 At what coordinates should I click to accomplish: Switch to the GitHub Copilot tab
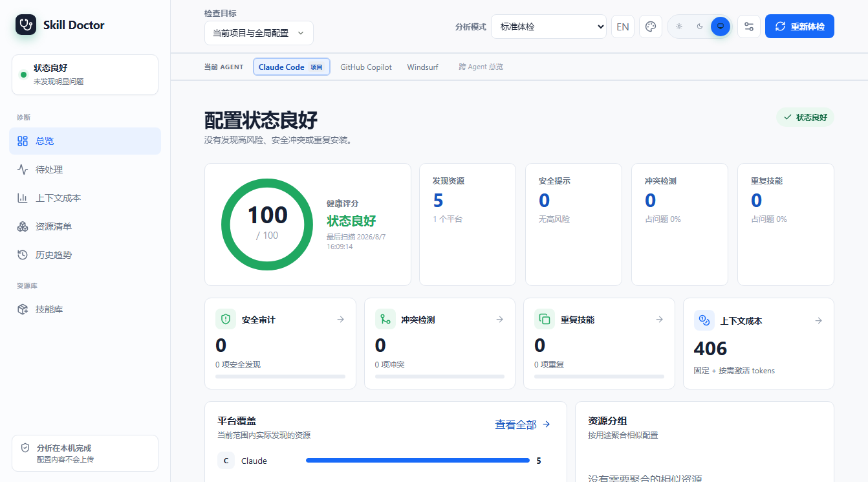[x=366, y=67]
